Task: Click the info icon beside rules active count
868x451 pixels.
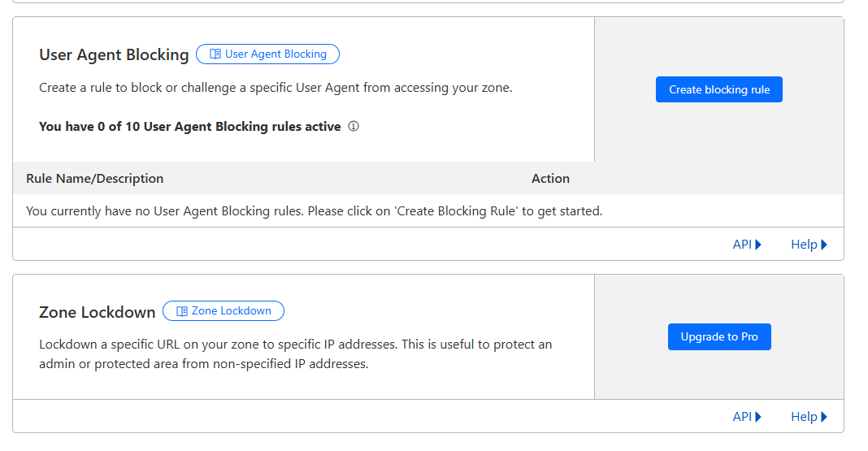Action: tap(354, 126)
